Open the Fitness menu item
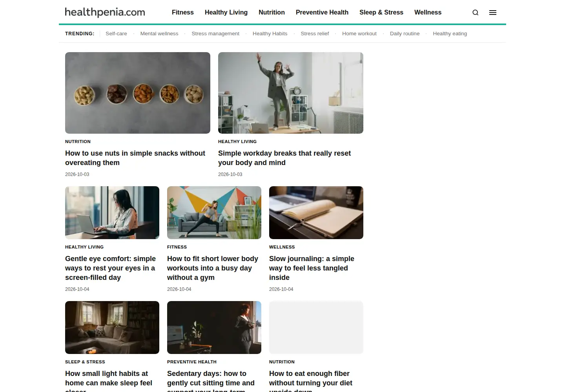 click(183, 13)
